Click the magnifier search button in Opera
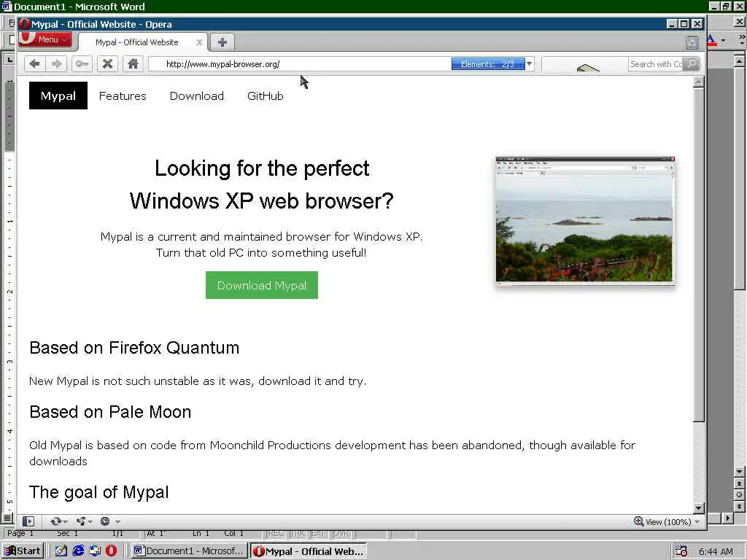 pyautogui.click(x=692, y=64)
